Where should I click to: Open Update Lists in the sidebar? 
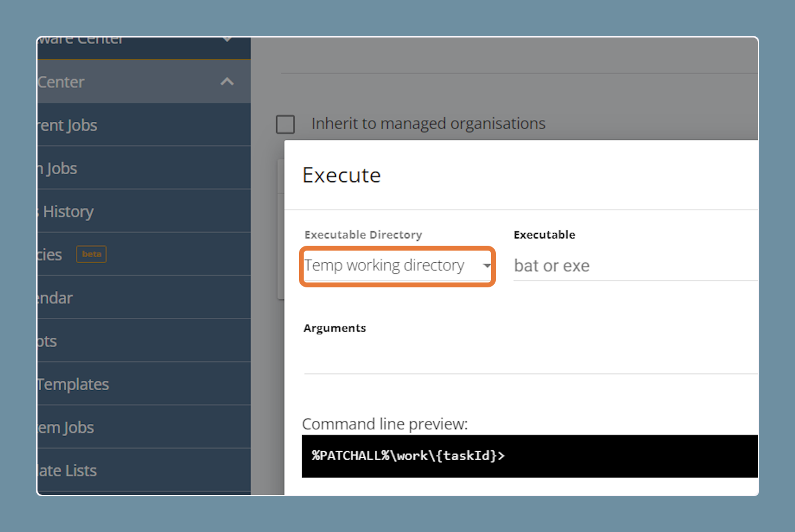click(144, 470)
